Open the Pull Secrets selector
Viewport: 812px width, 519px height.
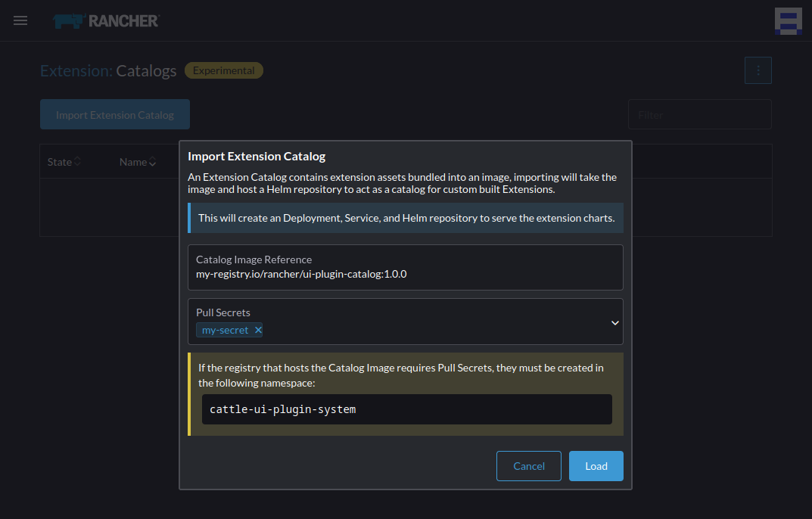[416, 322]
